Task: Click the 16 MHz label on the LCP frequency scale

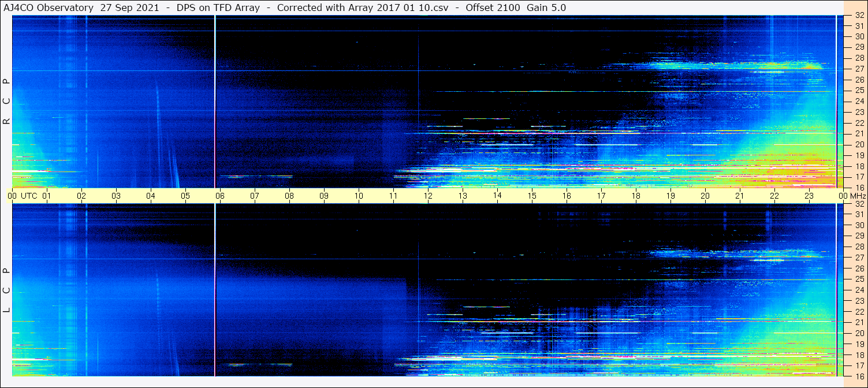Action: tap(859, 376)
